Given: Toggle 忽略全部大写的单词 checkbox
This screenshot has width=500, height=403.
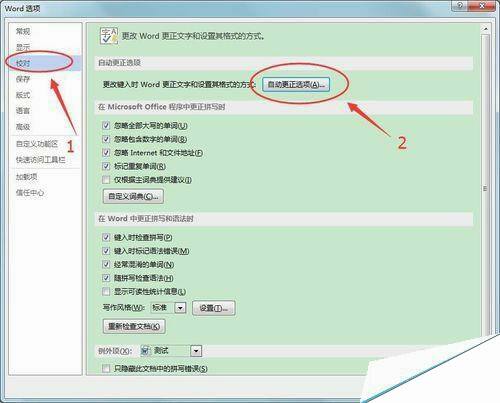Looking at the screenshot, I should pos(106,126).
